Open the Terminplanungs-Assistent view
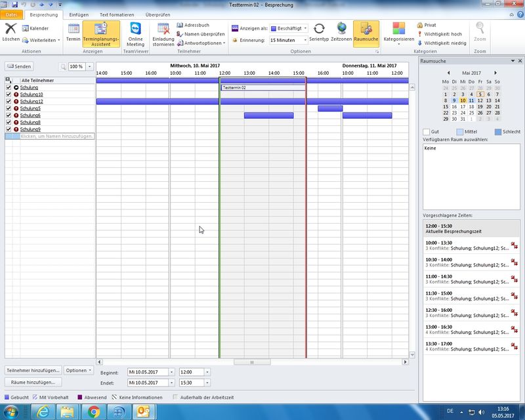This screenshot has width=525, height=420. coord(101,34)
